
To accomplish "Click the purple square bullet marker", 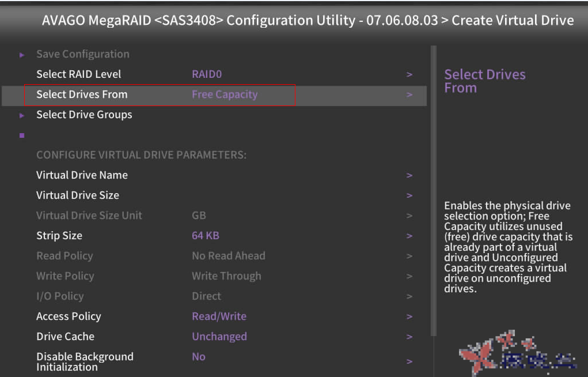I will click(22, 135).
